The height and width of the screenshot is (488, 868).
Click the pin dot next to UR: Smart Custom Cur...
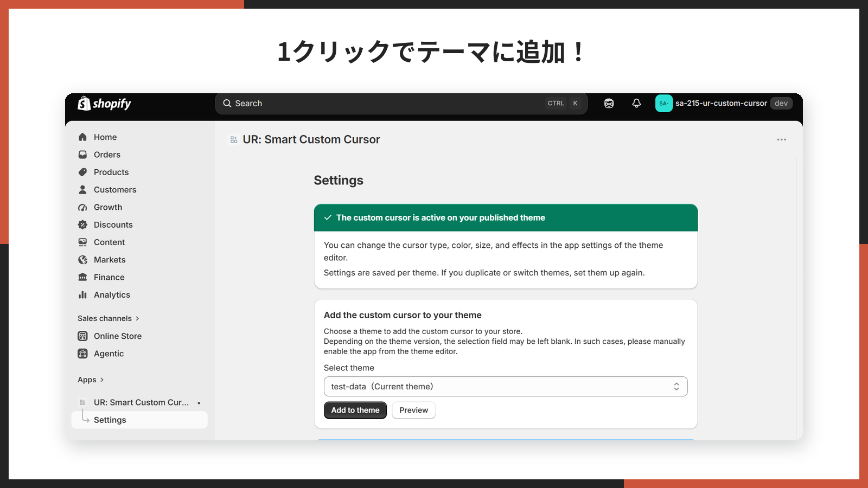click(x=199, y=403)
